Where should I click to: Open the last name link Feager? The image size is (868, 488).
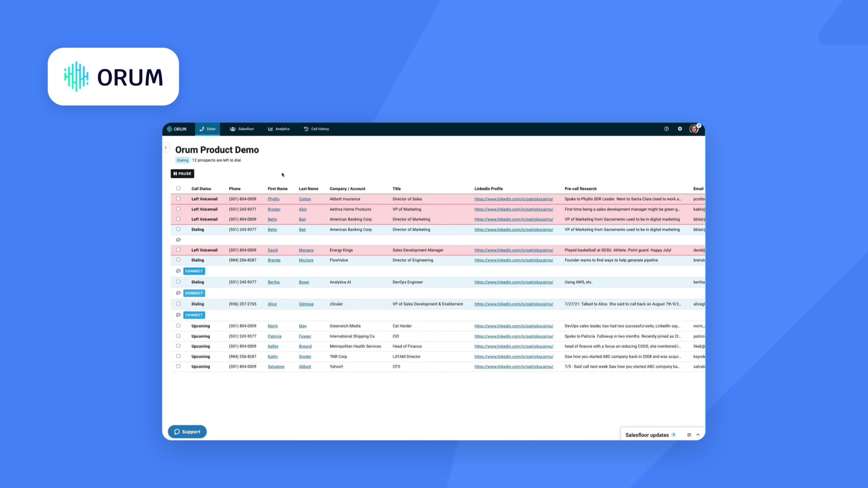pos(305,337)
